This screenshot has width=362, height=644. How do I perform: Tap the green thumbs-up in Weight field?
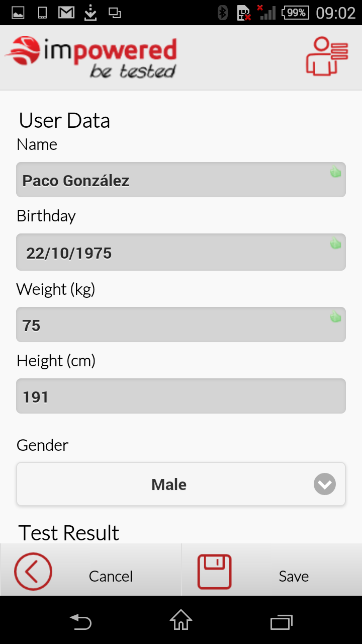[x=335, y=317]
